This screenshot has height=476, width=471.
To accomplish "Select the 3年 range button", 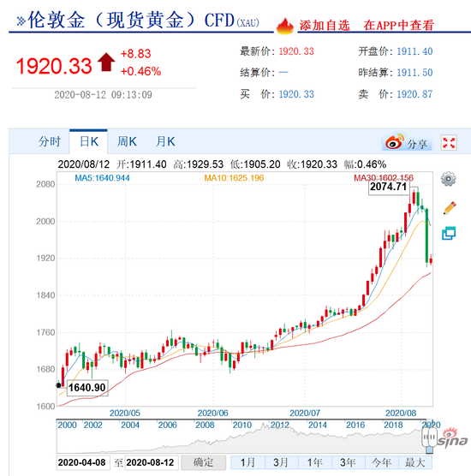I will coord(348,462).
